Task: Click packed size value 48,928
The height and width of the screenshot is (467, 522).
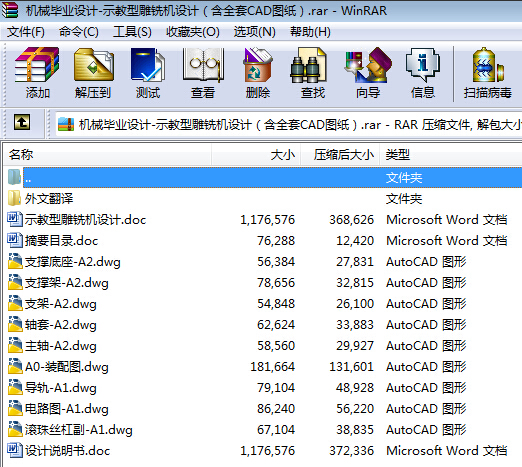Action: click(355, 388)
